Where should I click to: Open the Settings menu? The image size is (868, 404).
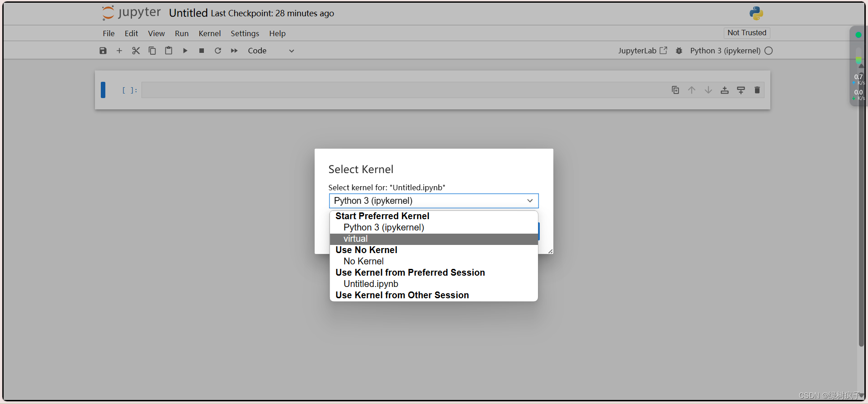point(245,33)
